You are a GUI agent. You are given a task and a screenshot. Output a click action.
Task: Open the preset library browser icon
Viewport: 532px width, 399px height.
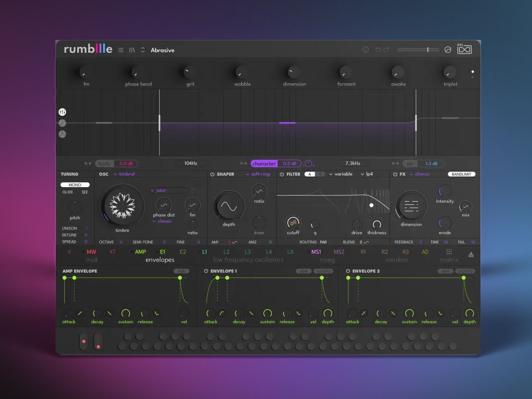click(132, 50)
